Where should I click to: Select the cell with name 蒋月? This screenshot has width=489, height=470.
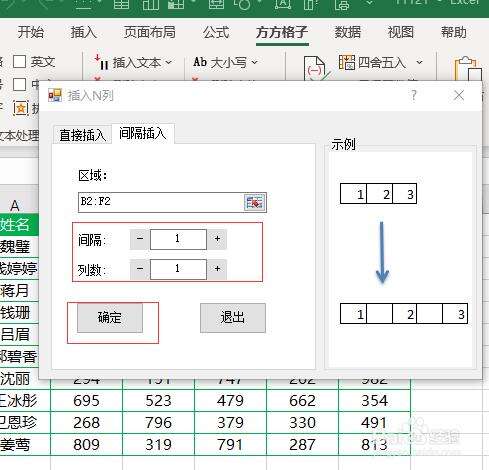(19, 291)
